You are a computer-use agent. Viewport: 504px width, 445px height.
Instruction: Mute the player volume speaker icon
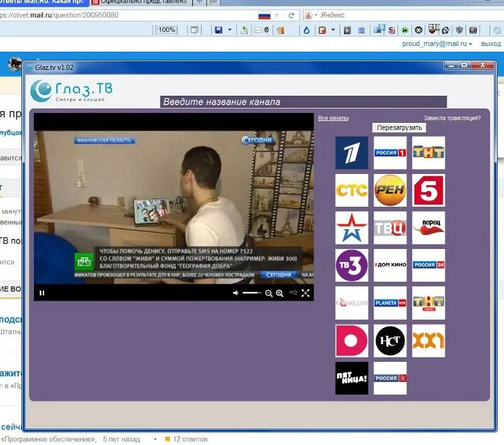click(x=236, y=293)
